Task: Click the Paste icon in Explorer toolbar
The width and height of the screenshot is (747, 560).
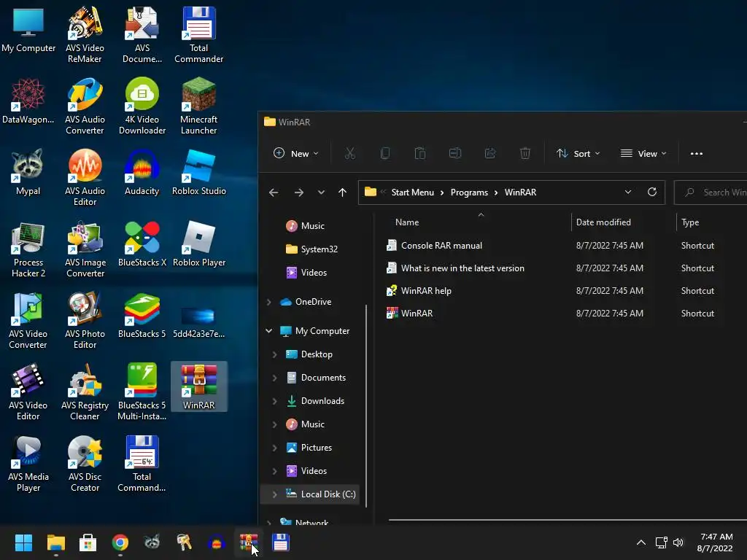Action: [x=419, y=153]
